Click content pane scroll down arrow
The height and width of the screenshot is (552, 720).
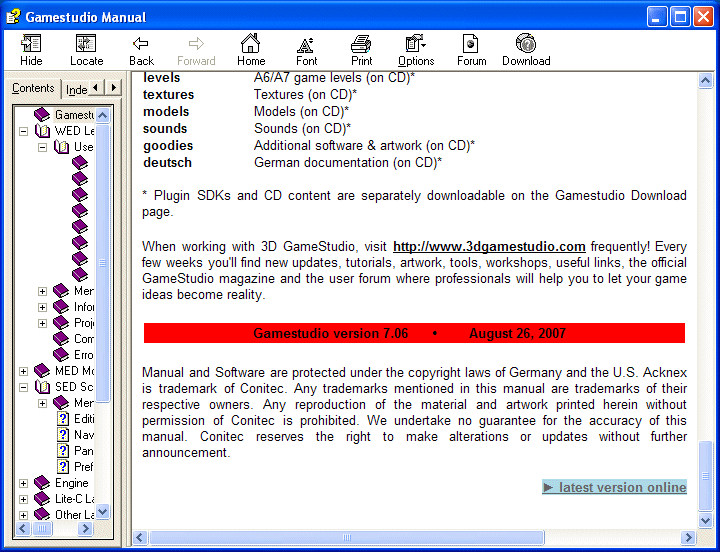pos(705,520)
